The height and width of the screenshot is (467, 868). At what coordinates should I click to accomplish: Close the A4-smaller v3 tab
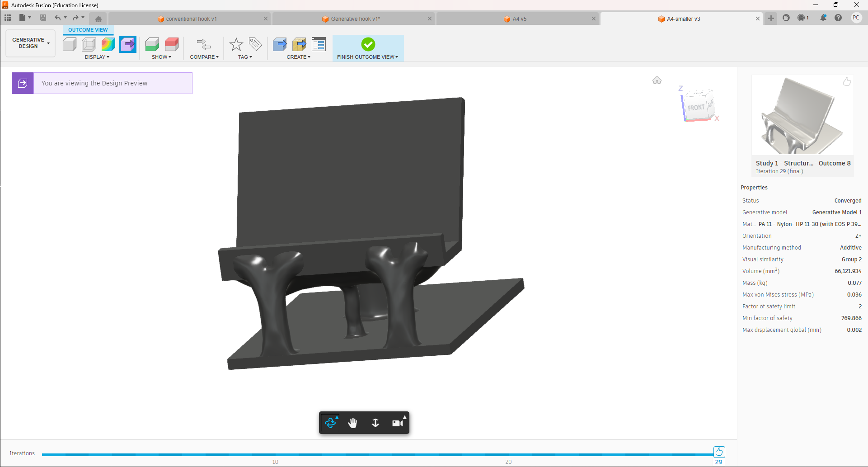[758, 19]
